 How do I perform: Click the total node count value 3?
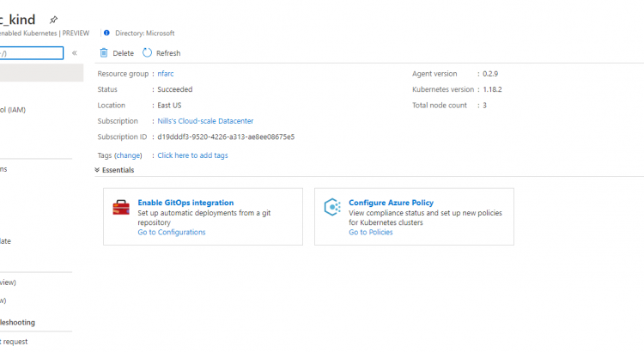484,106
